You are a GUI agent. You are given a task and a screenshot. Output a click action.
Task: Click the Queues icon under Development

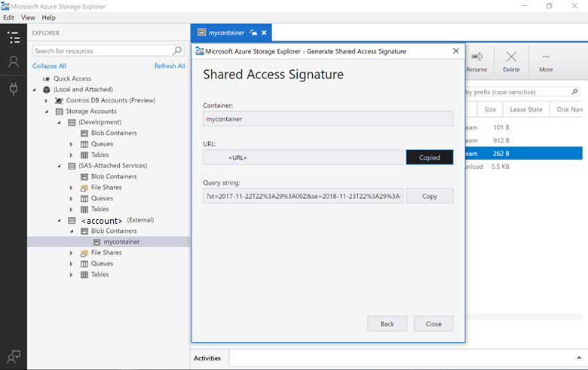84,144
